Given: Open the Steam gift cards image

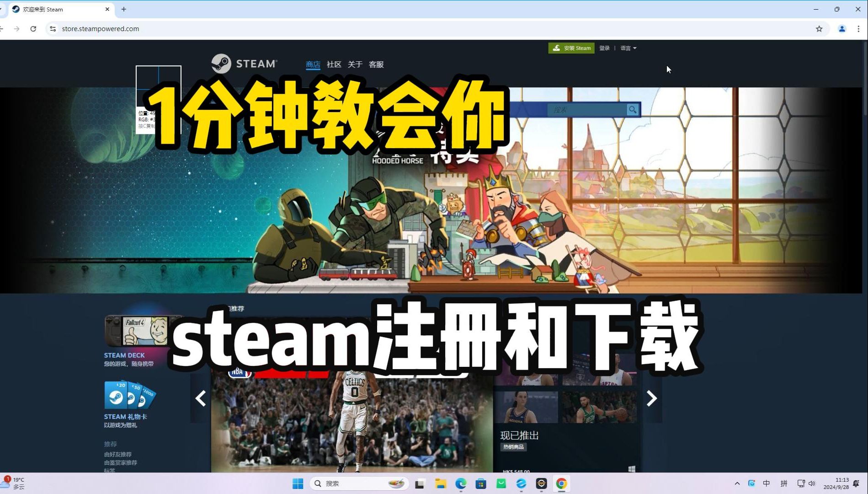Looking at the screenshot, I should click(130, 395).
